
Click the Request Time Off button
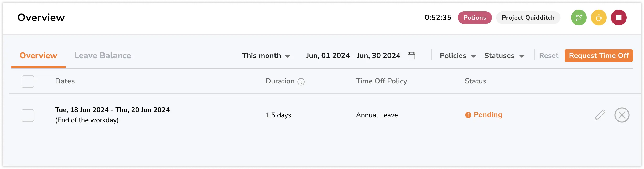tap(599, 55)
